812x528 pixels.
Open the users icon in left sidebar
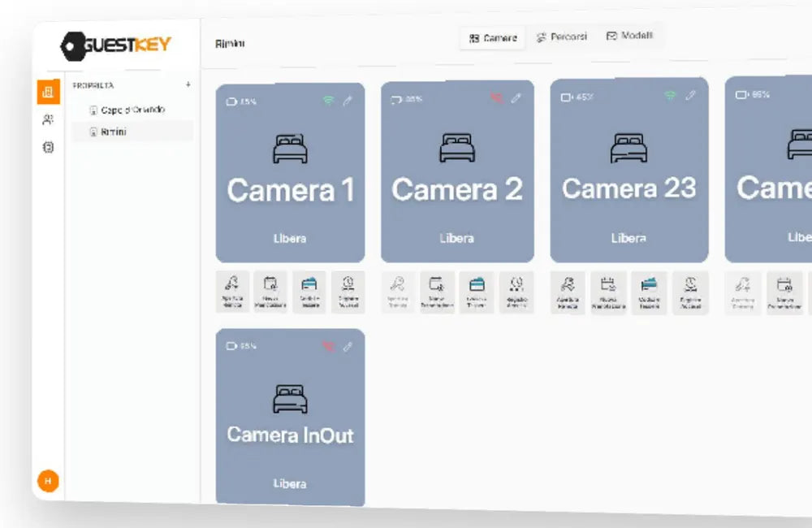tap(48, 119)
